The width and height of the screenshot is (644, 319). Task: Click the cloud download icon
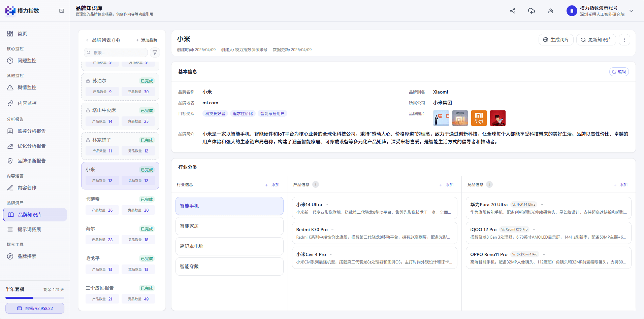tap(532, 11)
